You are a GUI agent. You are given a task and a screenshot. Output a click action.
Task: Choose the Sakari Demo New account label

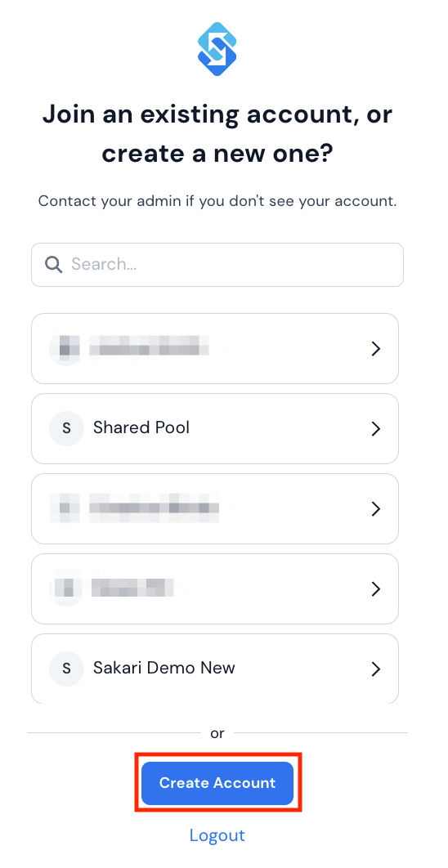[x=164, y=668]
